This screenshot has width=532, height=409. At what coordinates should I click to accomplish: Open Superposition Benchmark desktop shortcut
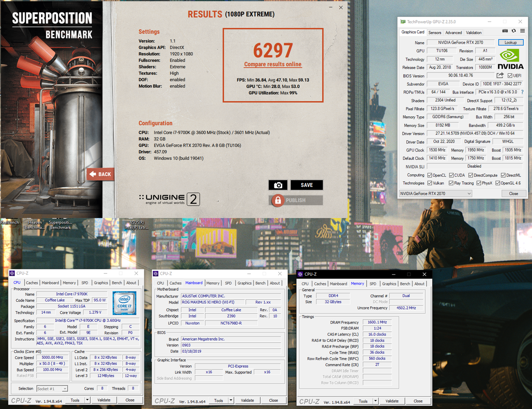point(60,225)
